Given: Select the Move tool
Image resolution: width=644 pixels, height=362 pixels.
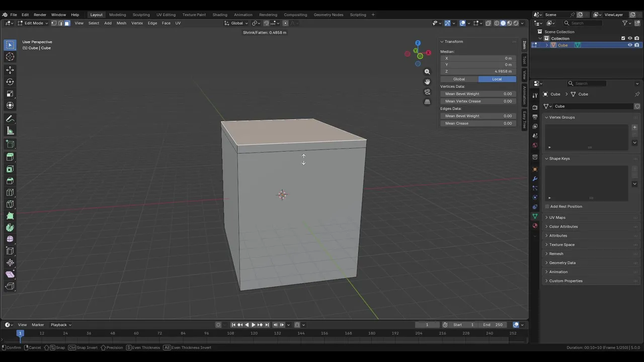Looking at the screenshot, I should click(x=10, y=70).
